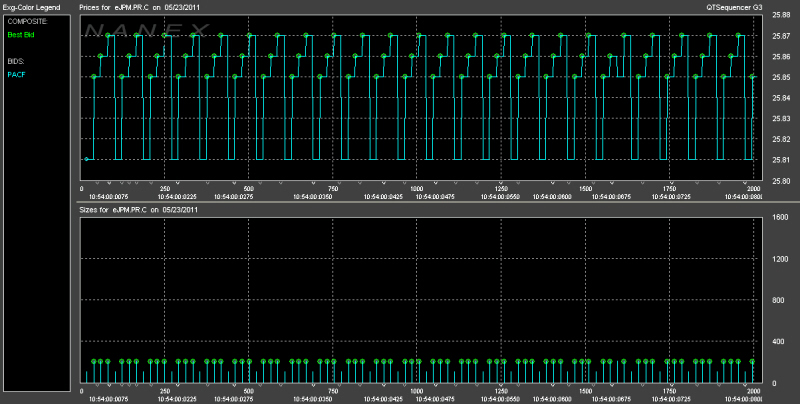800x404 pixels.
Task: Select the 25.84 price axis label
Action: pyautogui.click(x=781, y=98)
